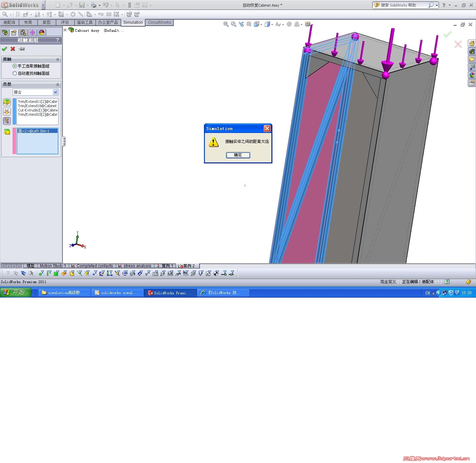
Task: Expand the SolidWorks menu arrow
Action: [43, 5]
